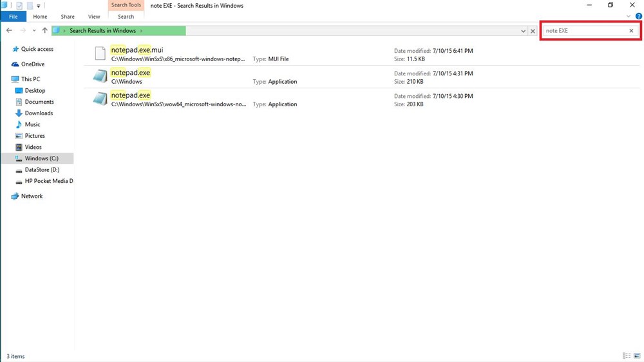Click the New folder quick access icon
Image resolution: width=644 pixels, height=362 pixels.
30,6
